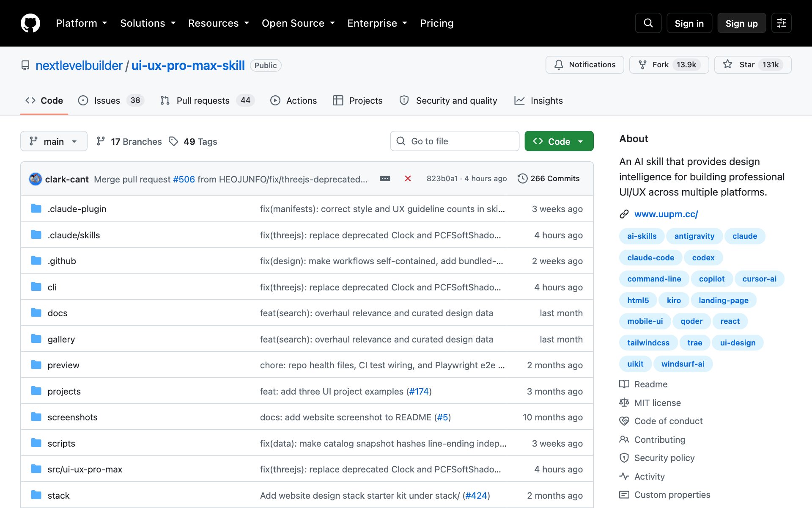Expand the Open Source menu

[299, 23]
